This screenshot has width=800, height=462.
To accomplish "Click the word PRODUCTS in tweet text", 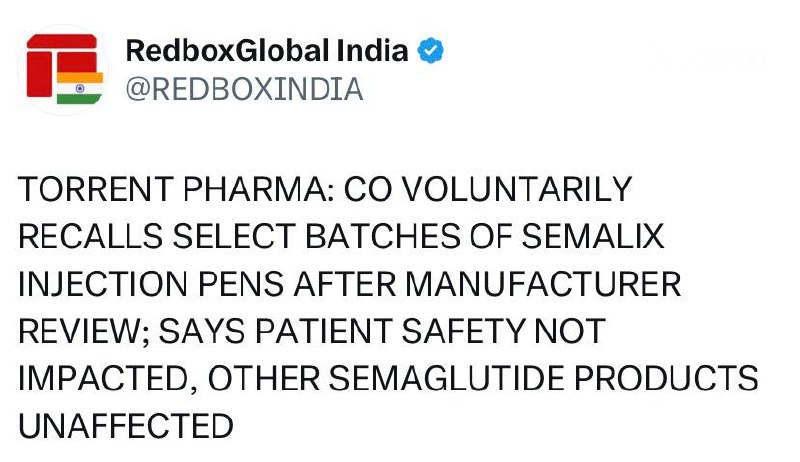I will pyautogui.click(x=666, y=378).
